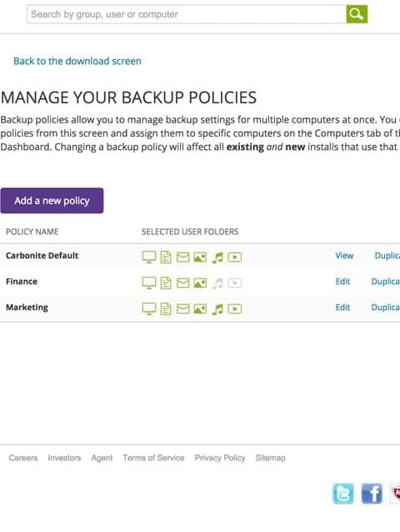This screenshot has width=400, height=532.
Task: Open the Facebook social icon
Action: pos(372,494)
